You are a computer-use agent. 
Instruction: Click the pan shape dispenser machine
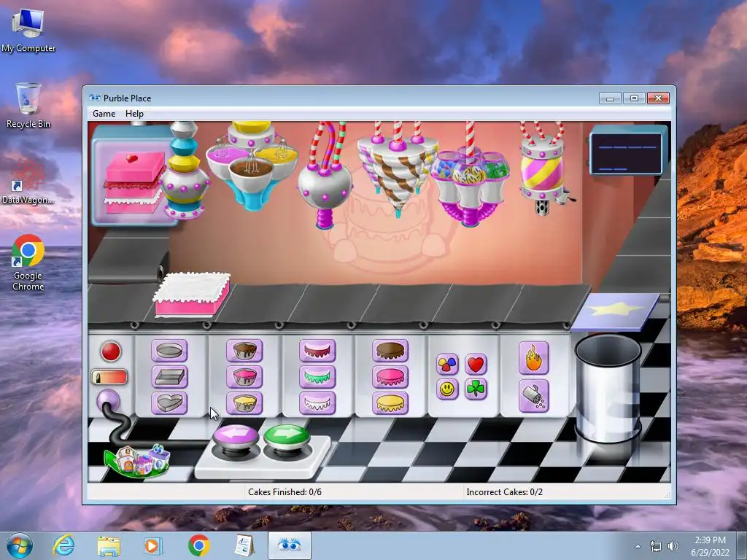click(185, 171)
